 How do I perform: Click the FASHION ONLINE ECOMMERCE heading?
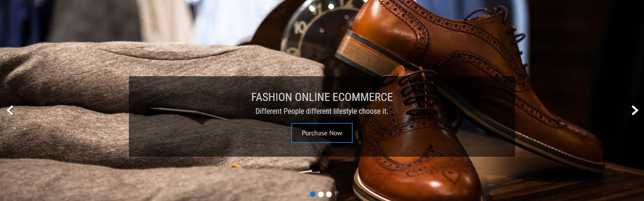[x=322, y=97]
